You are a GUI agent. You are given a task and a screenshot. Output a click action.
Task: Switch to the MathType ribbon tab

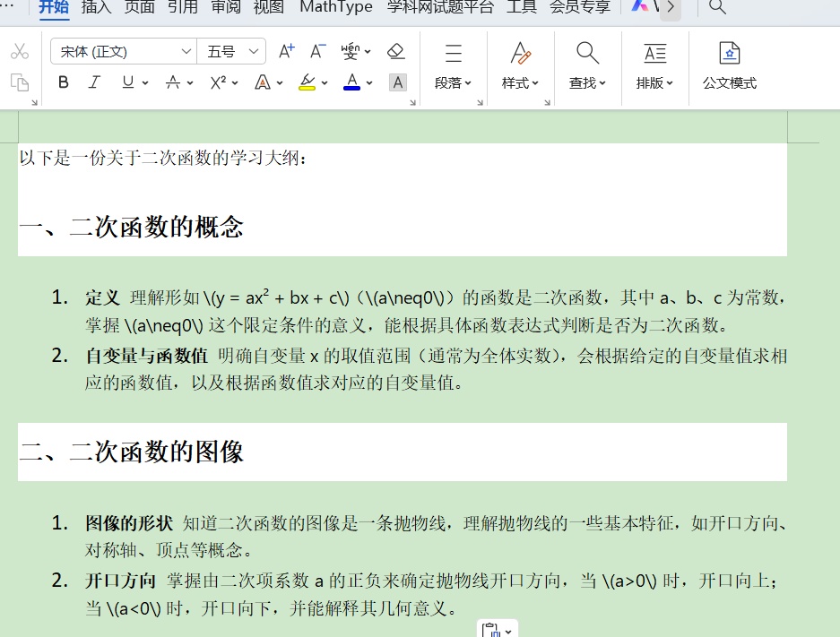[335, 7]
